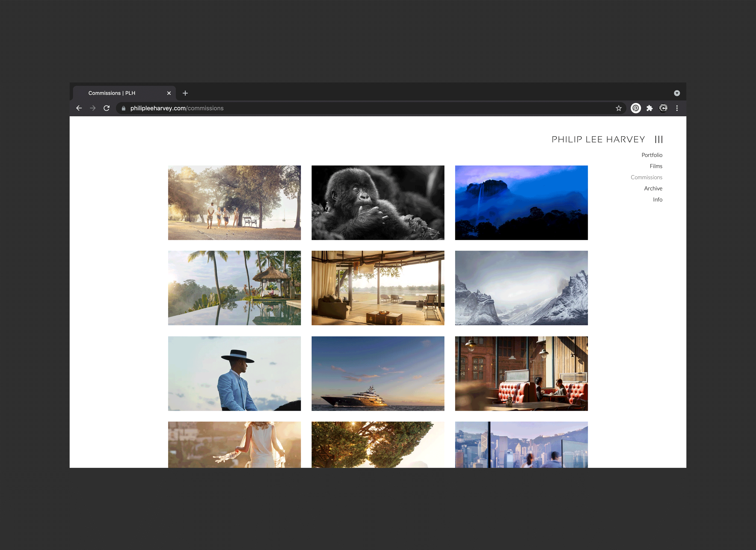Open the yacht at sunset photo
756x550 pixels.
click(x=378, y=373)
